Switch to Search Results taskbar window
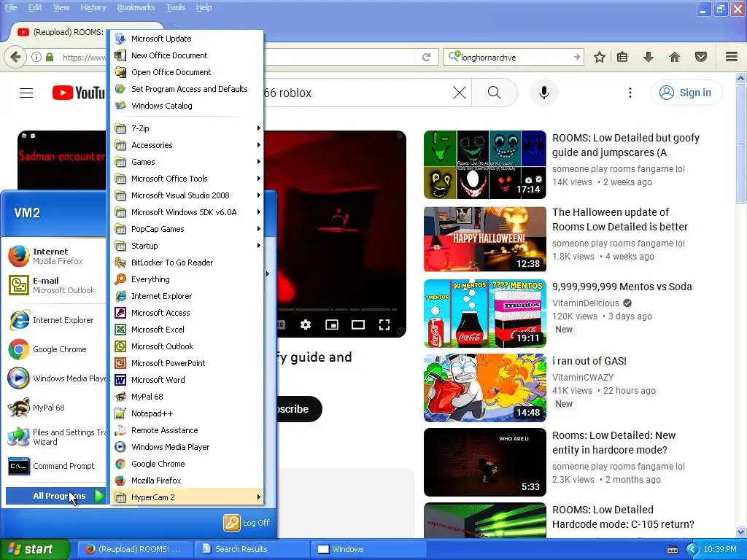 [x=252, y=549]
